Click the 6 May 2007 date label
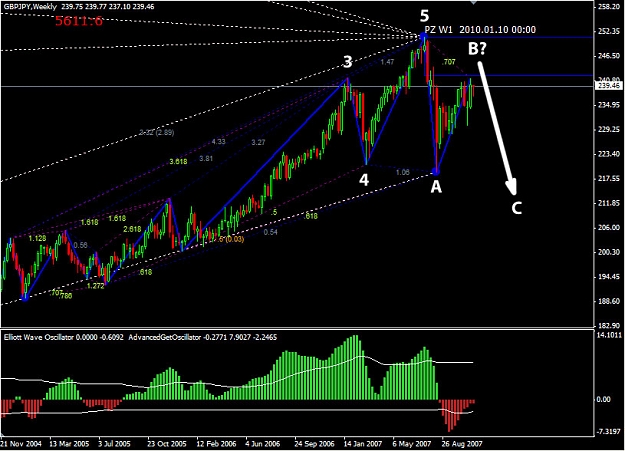 click(x=411, y=444)
